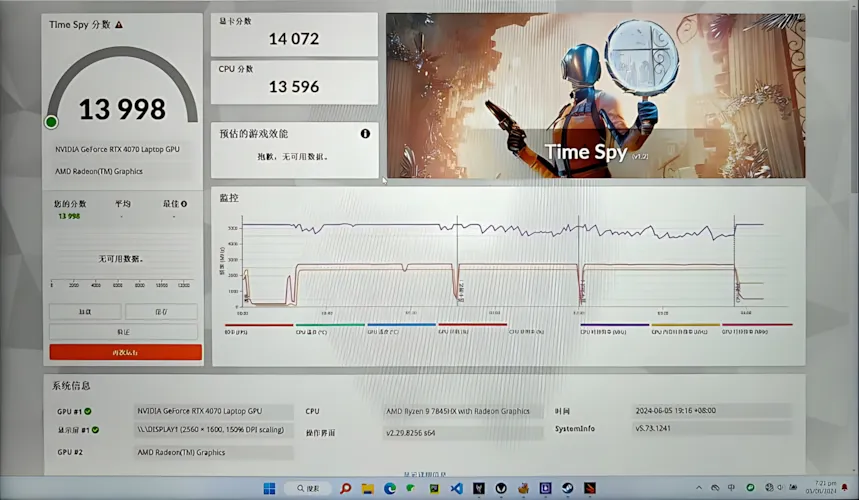Click 'NVIDIA GeForce RTX 4070 Laptop GPU' under the gauge
859x500 pixels.
(117, 149)
